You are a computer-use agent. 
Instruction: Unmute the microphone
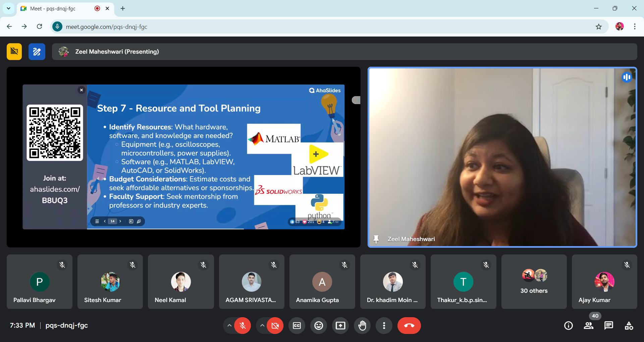click(x=243, y=326)
